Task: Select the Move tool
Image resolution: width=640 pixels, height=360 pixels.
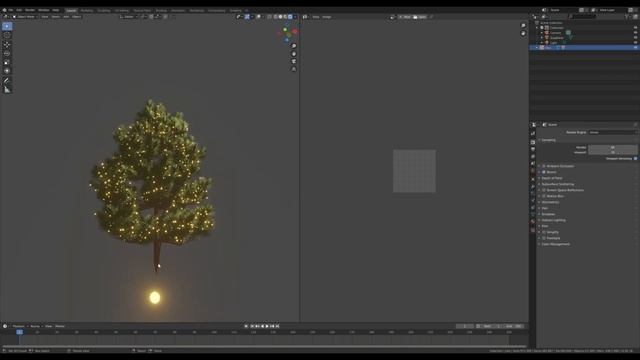Action: (7, 44)
